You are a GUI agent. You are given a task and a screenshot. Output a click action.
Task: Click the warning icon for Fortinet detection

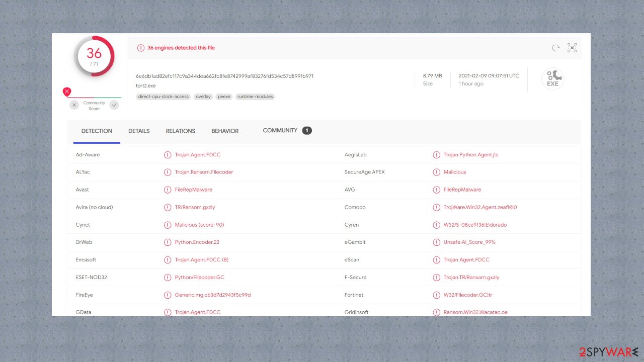coord(436,295)
